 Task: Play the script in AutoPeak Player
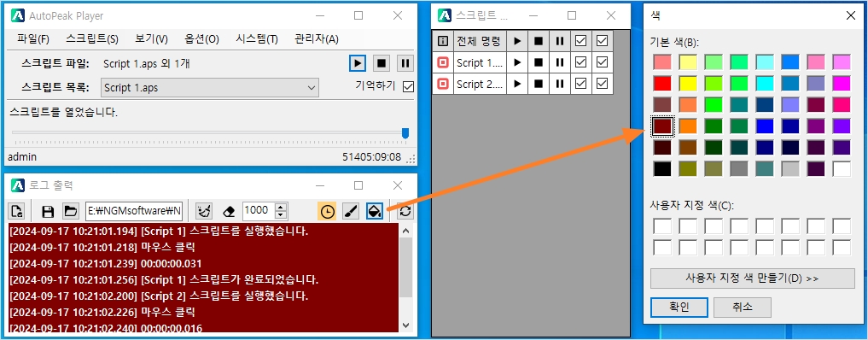click(x=358, y=63)
